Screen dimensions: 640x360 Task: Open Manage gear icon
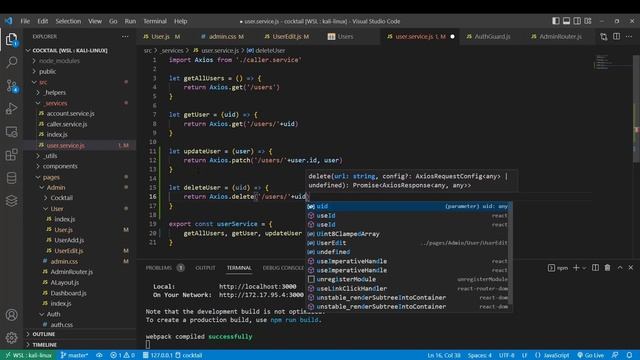tap(11, 338)
